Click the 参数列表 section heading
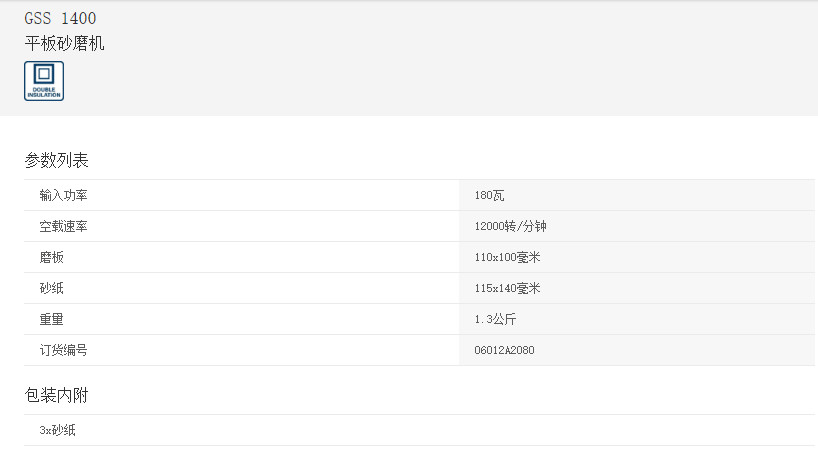 [57, 160]
